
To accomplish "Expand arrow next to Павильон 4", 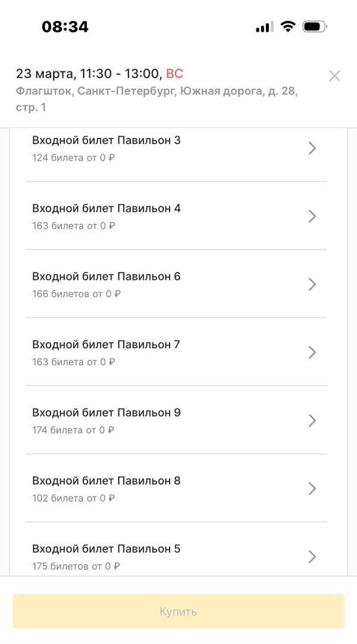I will pos(312,216).
